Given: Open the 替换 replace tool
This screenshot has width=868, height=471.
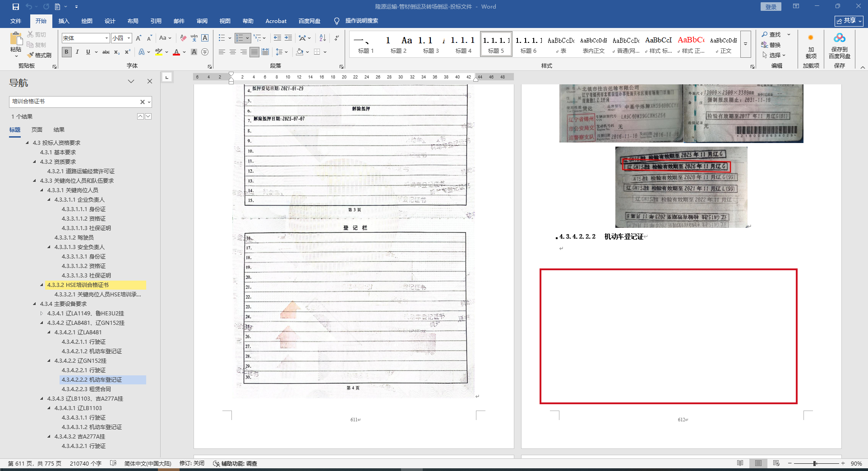Looking at the screenshot, I should (771, 45).
